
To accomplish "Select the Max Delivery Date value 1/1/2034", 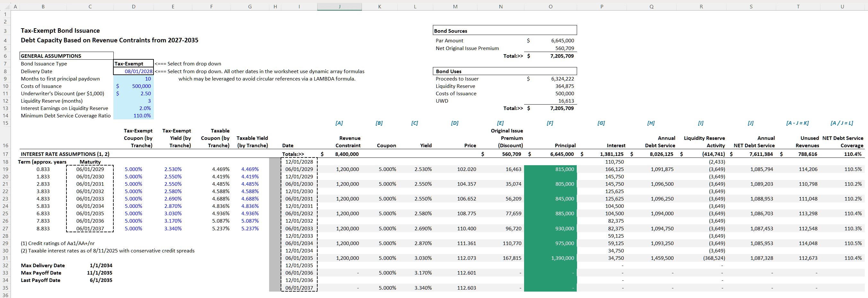I will click(x=101, y=266).
